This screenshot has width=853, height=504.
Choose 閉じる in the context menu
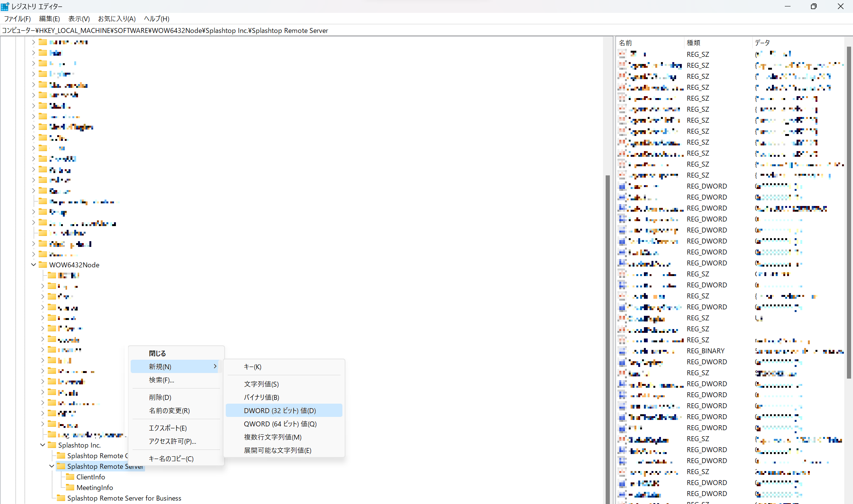point(176,353)
